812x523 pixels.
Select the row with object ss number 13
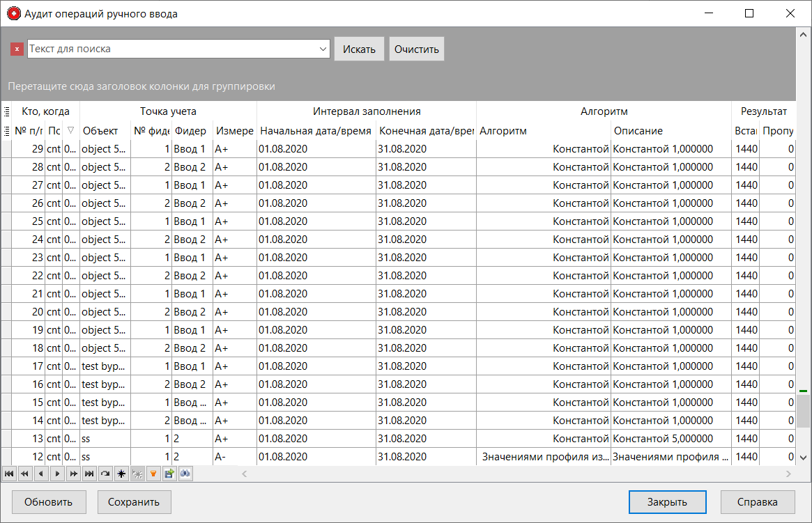[209, 438]
